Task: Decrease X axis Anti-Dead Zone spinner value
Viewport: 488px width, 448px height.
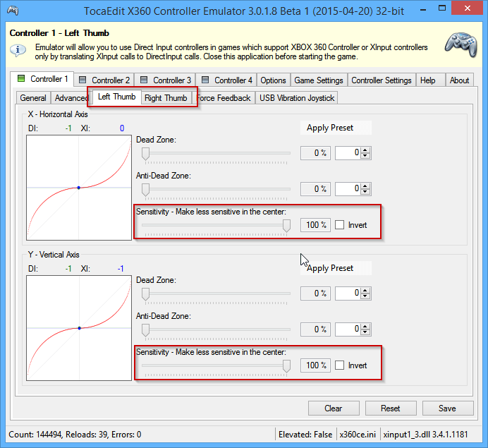Action: (x=365, y=191)
